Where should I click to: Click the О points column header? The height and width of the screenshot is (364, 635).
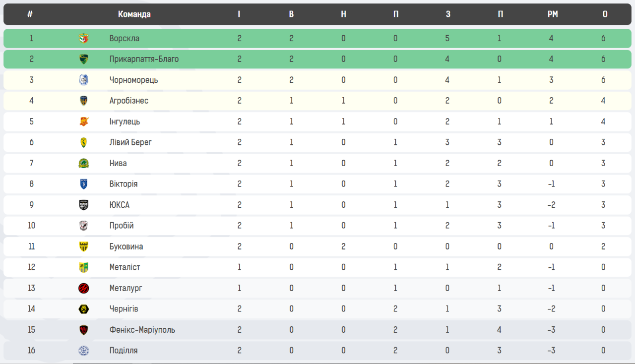[x=605, y=14]
